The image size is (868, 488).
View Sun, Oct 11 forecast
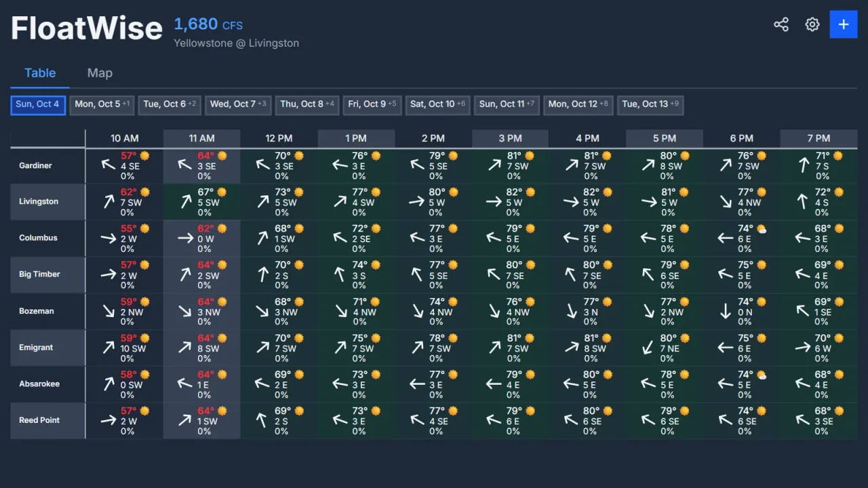click(507, 104)
